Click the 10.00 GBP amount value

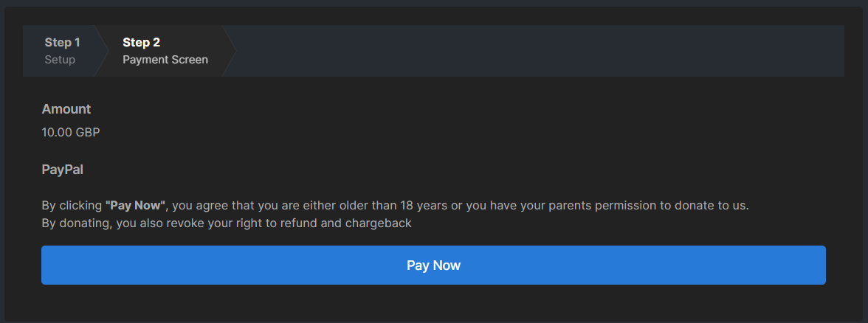71,133
